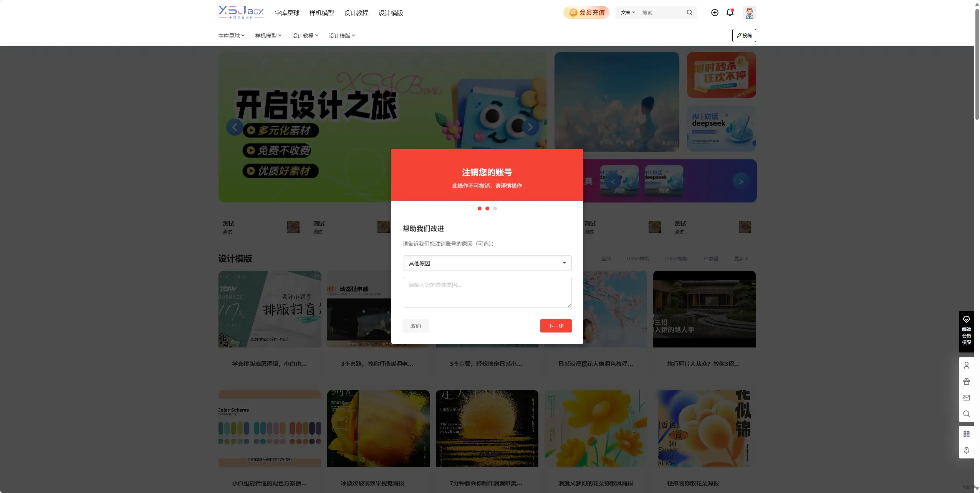
Task: Expand the 字库星球 secondary nav menu
Action: 230,35
